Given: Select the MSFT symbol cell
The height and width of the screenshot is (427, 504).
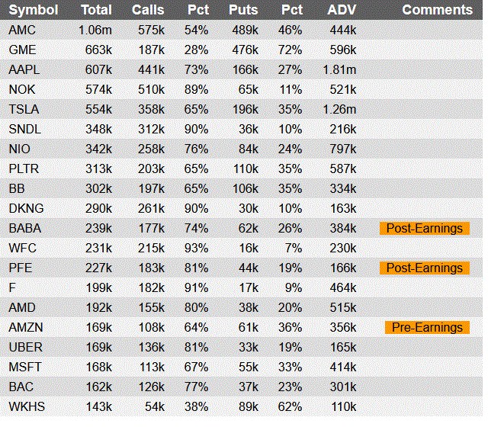Looking at the screenshot, I should (x=24, y=367).
